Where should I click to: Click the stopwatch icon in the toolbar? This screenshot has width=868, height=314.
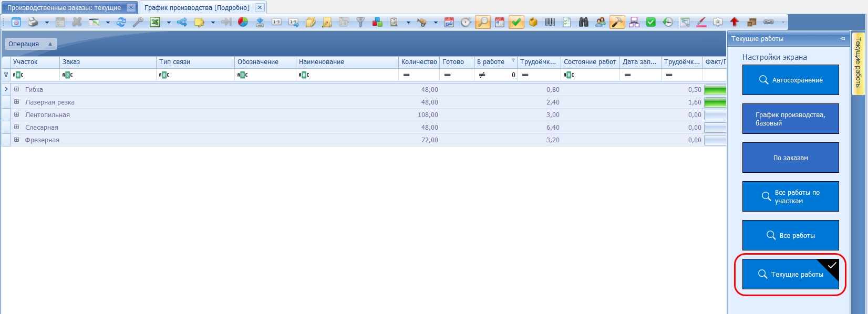point(466,22)
